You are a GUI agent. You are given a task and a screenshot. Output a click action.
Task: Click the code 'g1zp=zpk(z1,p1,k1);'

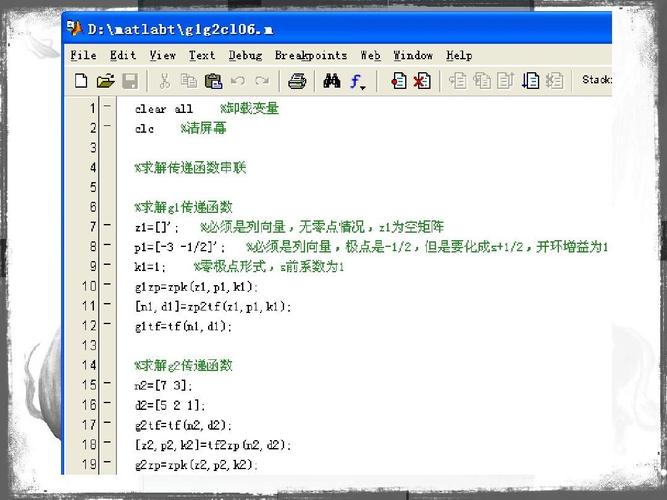[x=196, y=287]
